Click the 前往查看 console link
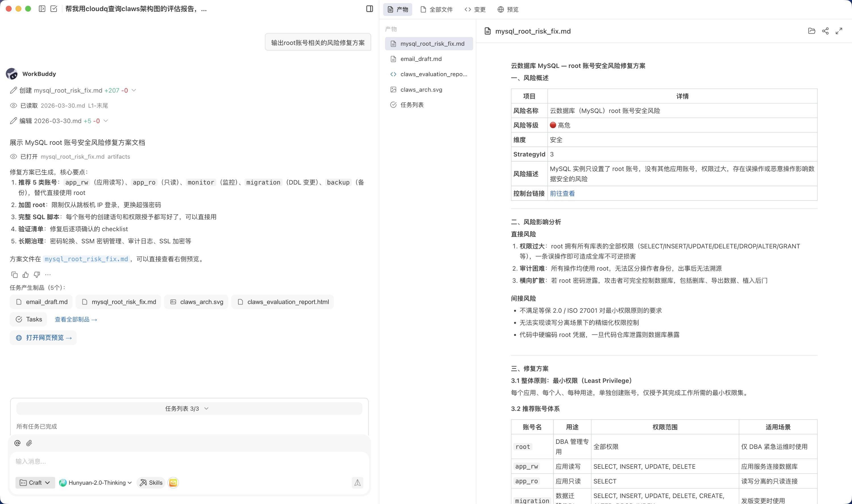Image resolution: width=852 pixels, height=504 pixels. (562, 193)
